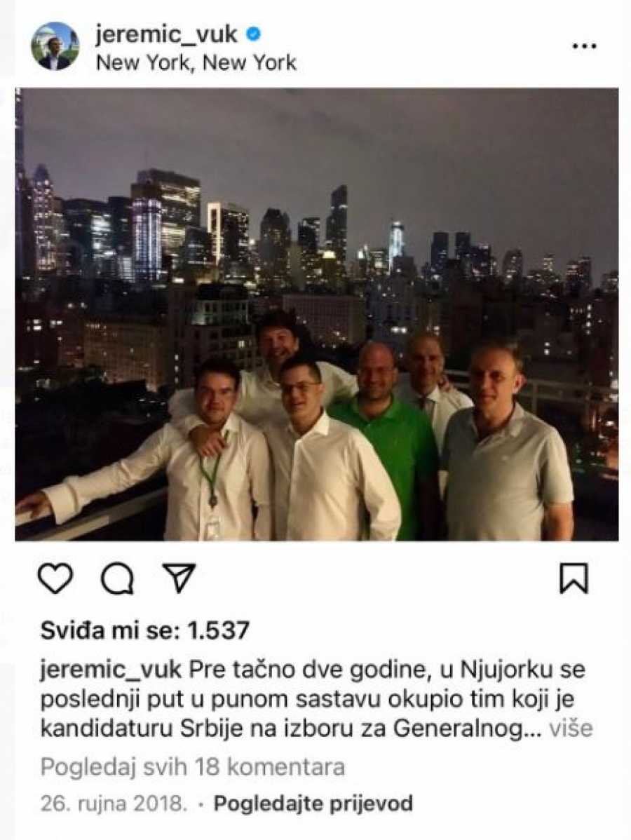
Task: Open the jeremic_vuk username in the header
Action: coord(167,34)
